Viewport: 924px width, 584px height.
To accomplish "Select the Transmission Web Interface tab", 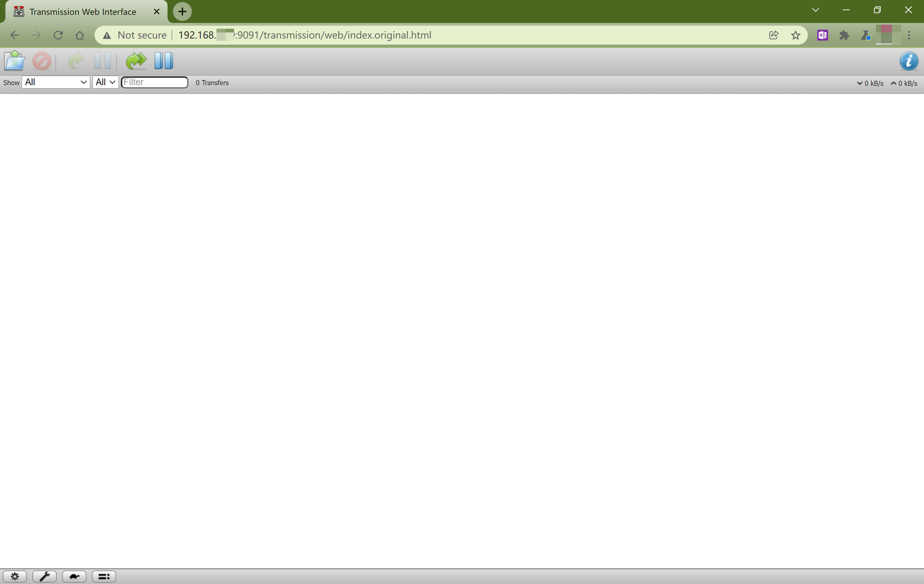I will (x=82, y=12).
